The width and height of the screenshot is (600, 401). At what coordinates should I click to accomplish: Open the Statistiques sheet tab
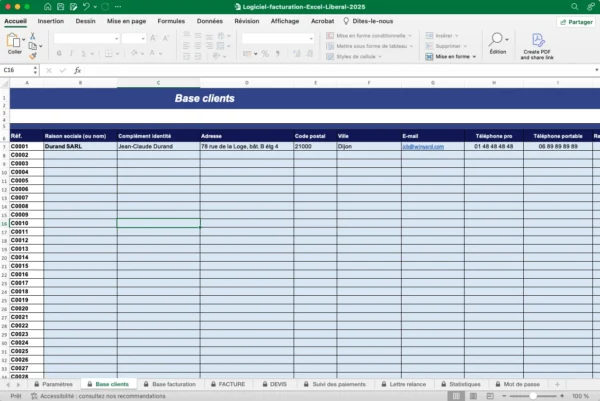tap(460, 384)
